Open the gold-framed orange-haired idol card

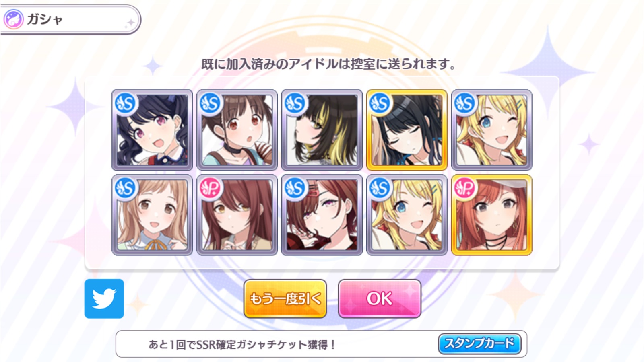click(x=491, y=215)
